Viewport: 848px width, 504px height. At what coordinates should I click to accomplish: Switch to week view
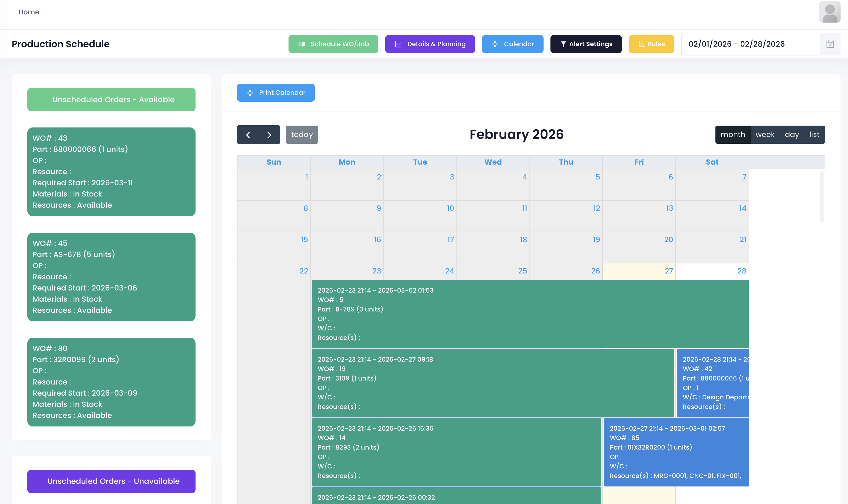tap(765, 135)
